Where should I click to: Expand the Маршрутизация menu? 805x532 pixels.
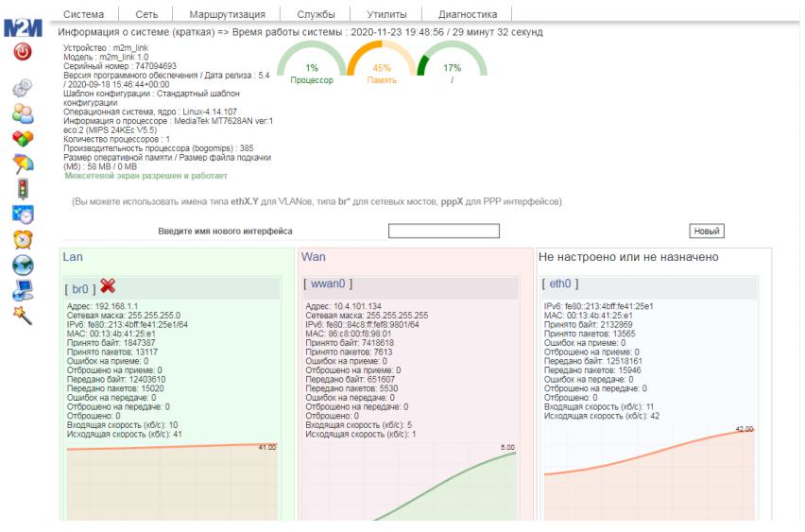click(x=227, y=14)
